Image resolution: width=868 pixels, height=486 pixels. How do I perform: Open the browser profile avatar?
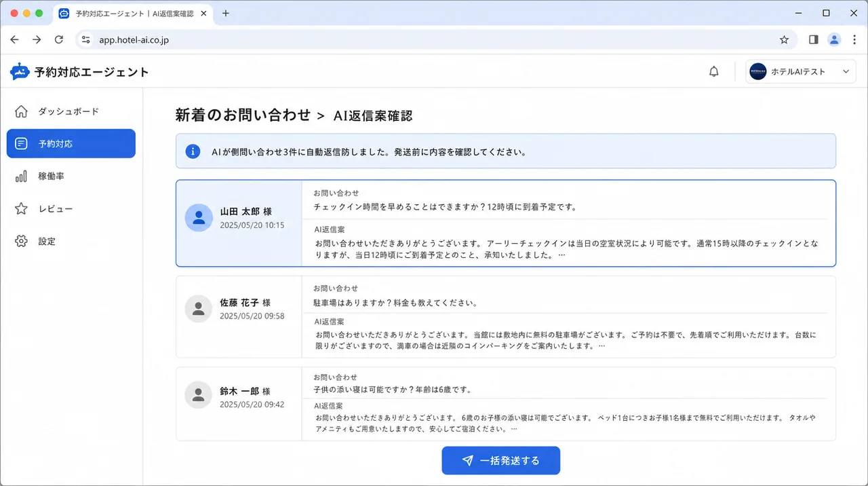point(834,40)
